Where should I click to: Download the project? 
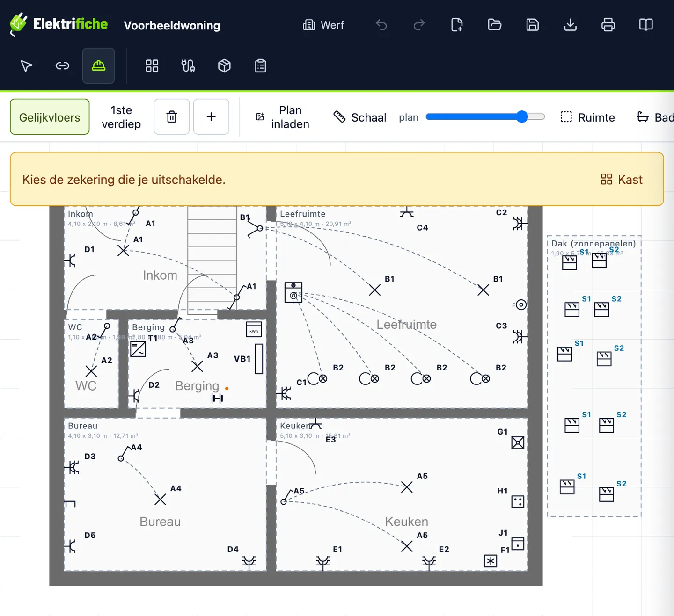570,25
